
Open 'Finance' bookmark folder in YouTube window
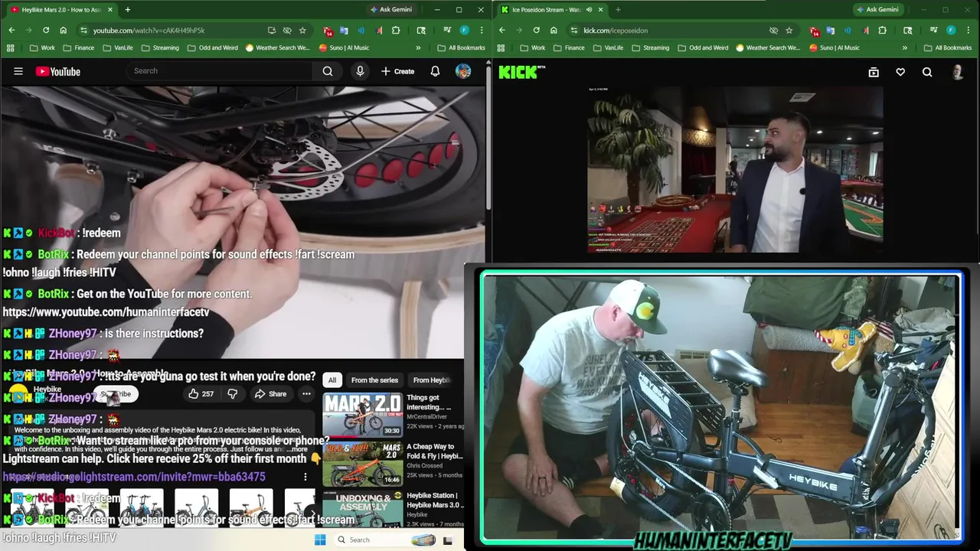pyautogui.click(x=79, y=47)
